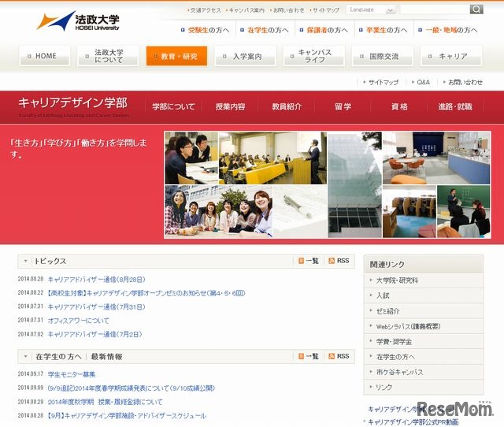Collapse the 在学生の方へ 最新情報 section arrow

click(25, 357)
